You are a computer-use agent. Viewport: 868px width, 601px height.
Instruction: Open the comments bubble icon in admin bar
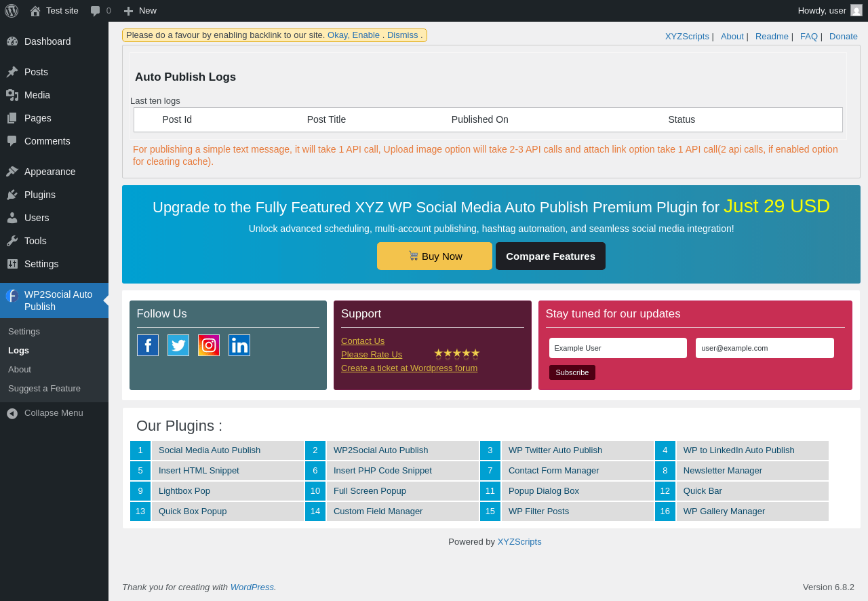point(96,11)
